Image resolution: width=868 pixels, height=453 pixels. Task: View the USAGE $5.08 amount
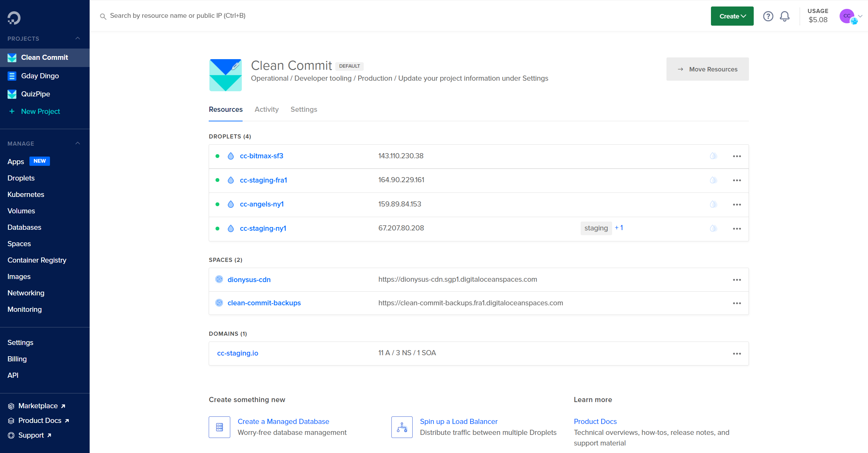coord(818,20)
